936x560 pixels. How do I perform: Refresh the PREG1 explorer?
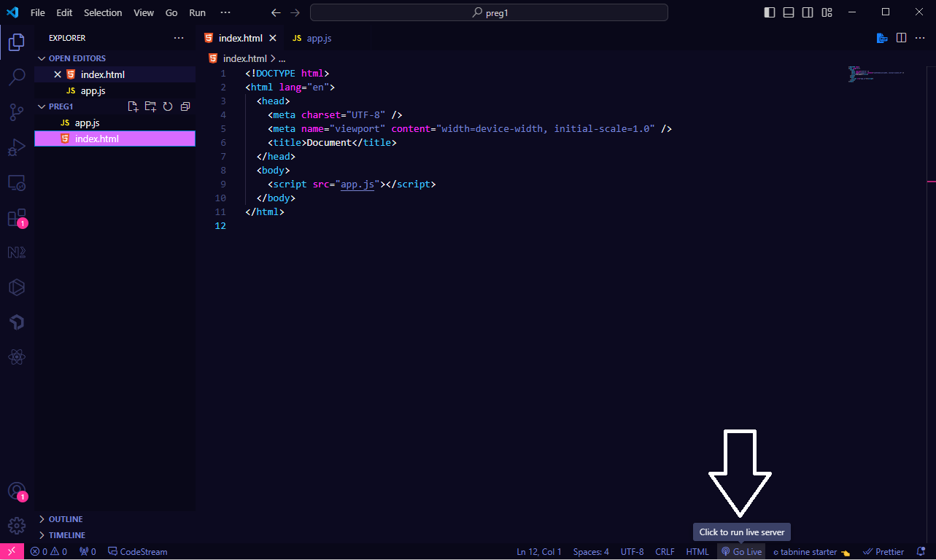[x=168, y=106]
